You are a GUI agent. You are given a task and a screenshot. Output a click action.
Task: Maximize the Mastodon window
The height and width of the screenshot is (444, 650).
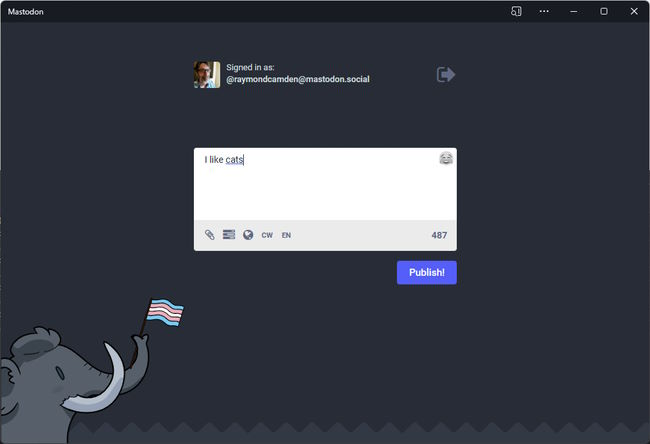(x=604, y=11)
